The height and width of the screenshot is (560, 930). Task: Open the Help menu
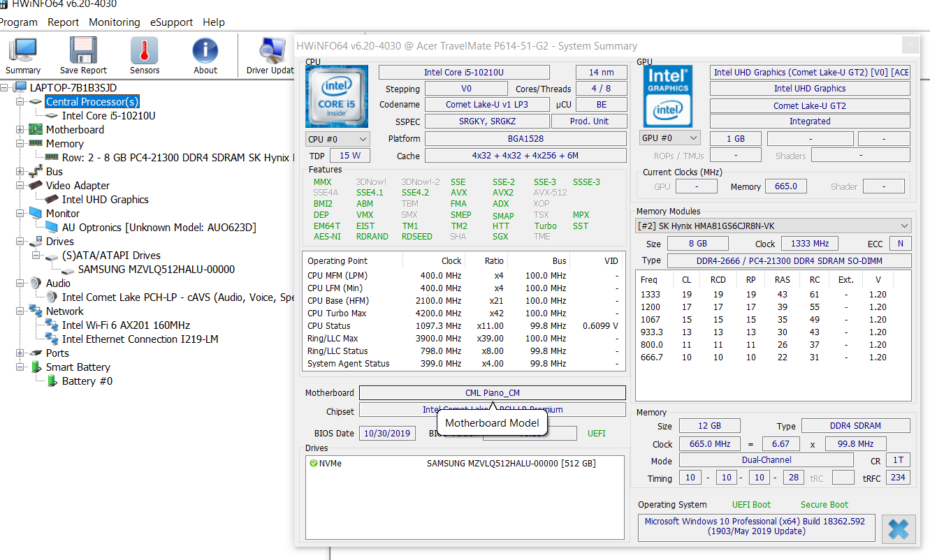click(x=214, y=22)
